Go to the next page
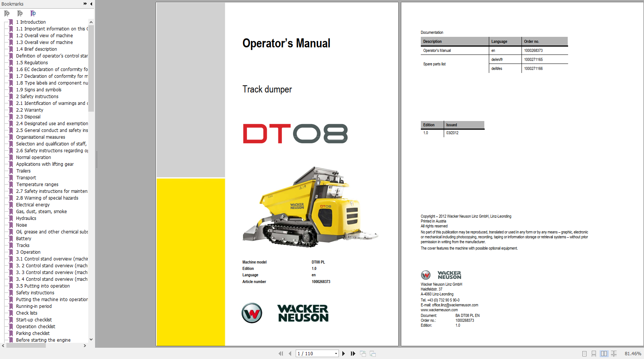This screenshot has height=359, width=644. pyautogui.click(x=343, y=353)
